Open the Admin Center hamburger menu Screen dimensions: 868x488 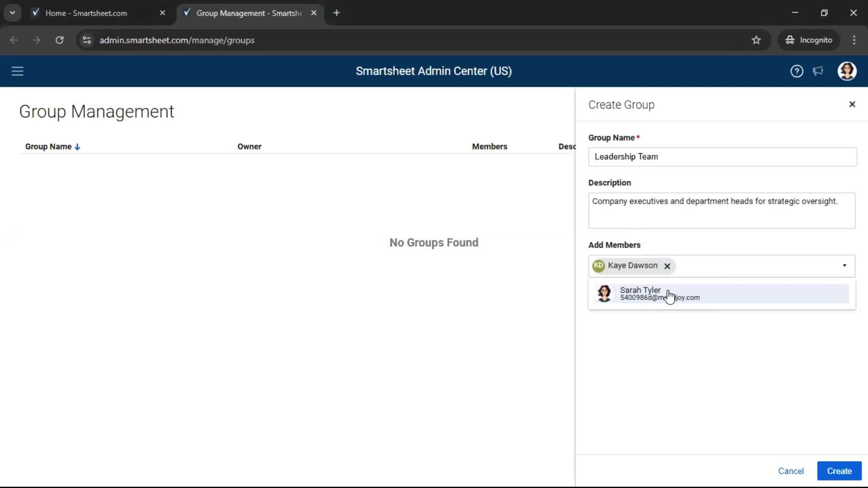17,71
